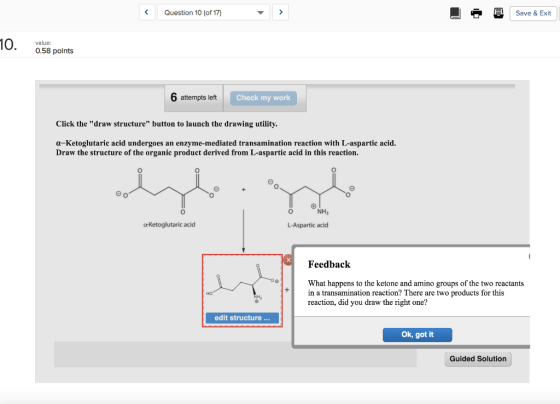
Task: Click the printer icon
Action: pos(476,13)
